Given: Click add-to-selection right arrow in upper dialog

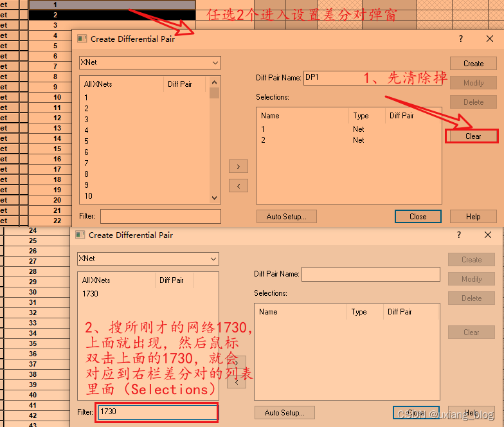Looking at the screenshot, I should (238, 167).
